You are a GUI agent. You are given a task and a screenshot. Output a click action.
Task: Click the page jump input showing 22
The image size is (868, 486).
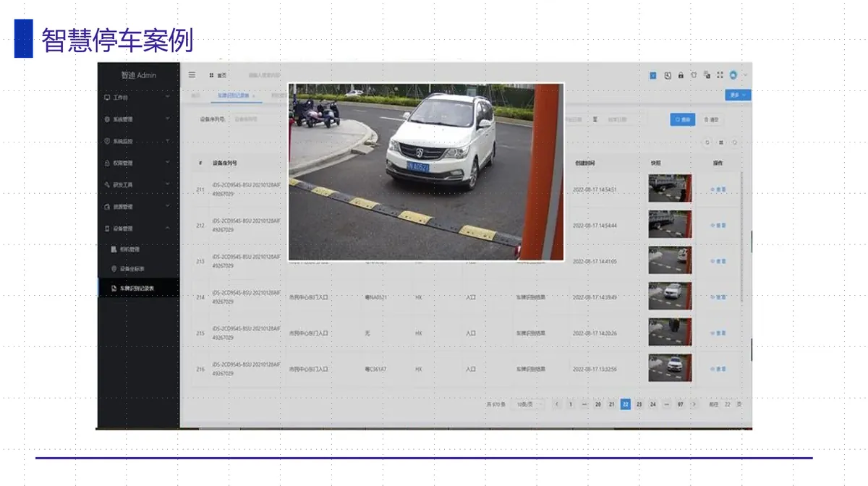[x=728, y=404]
